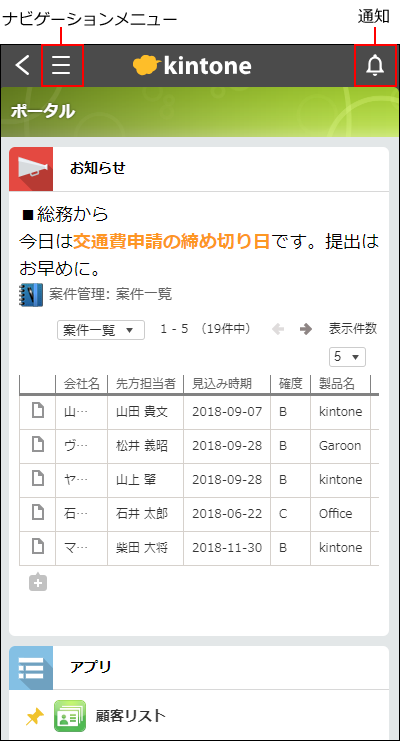Screen dimensions: 412x741
Task: Click the ■総務から heading text
Action: (65, 215)
